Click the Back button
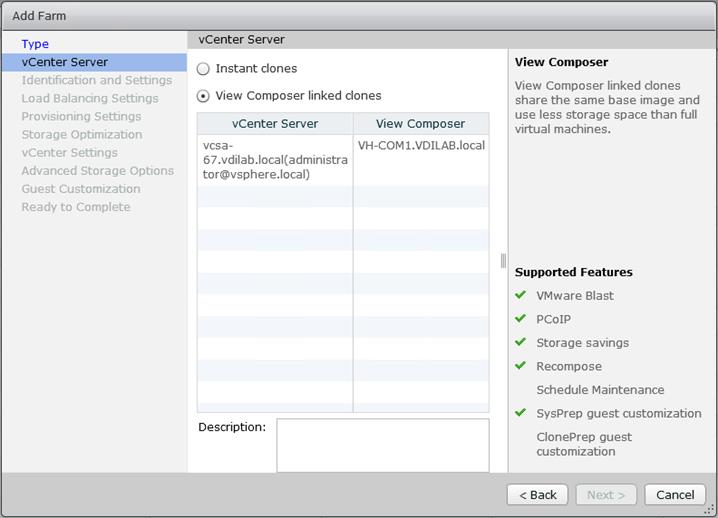718x518 pixels. pyautogui.click(x=538, y=495)
